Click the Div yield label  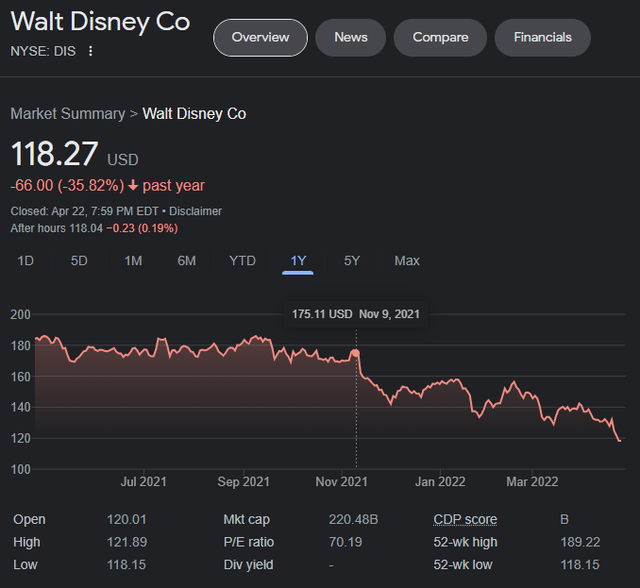[249, 564]
